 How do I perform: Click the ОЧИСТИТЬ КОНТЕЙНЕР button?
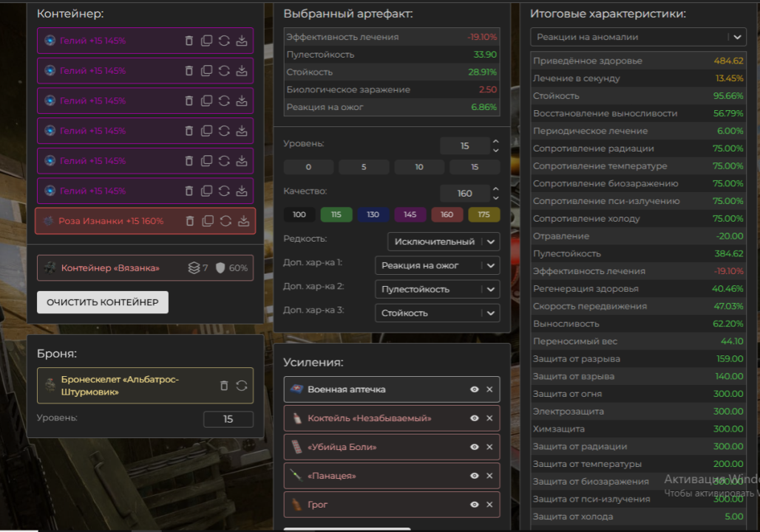pos(103,302)
